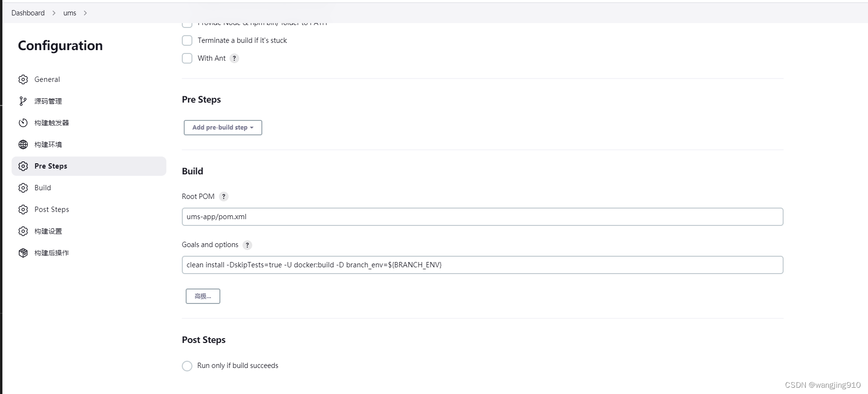This screenshot has width=868, height=394.
Task: Check the With Ant checkbox
Action: pos(187,58)
